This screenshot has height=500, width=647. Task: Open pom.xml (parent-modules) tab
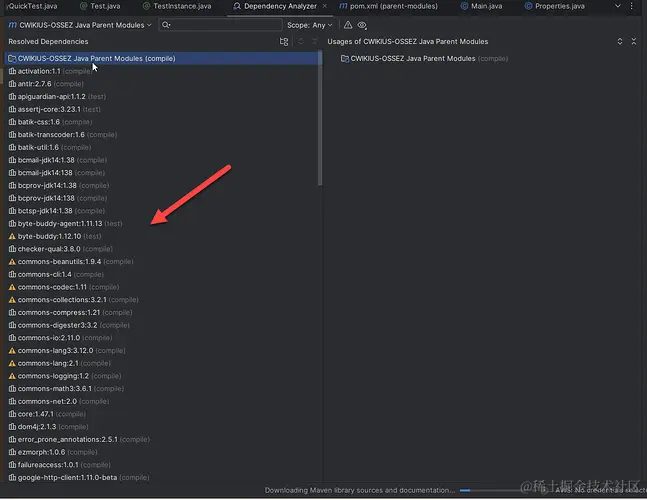coord(389,6)
